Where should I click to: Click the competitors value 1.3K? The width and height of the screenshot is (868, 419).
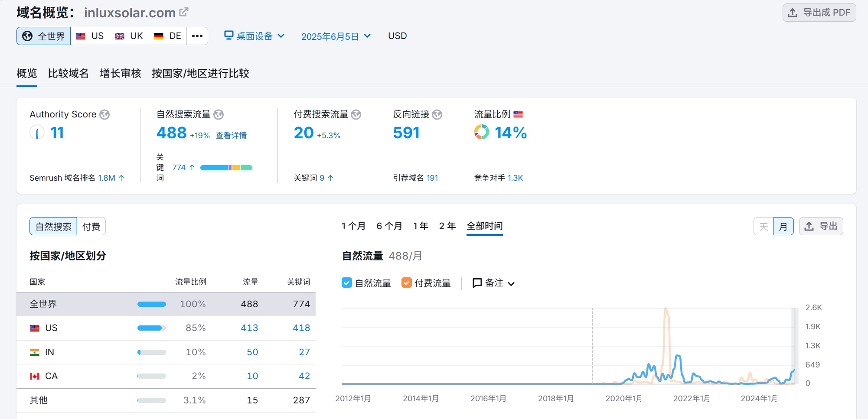point(515,178)
